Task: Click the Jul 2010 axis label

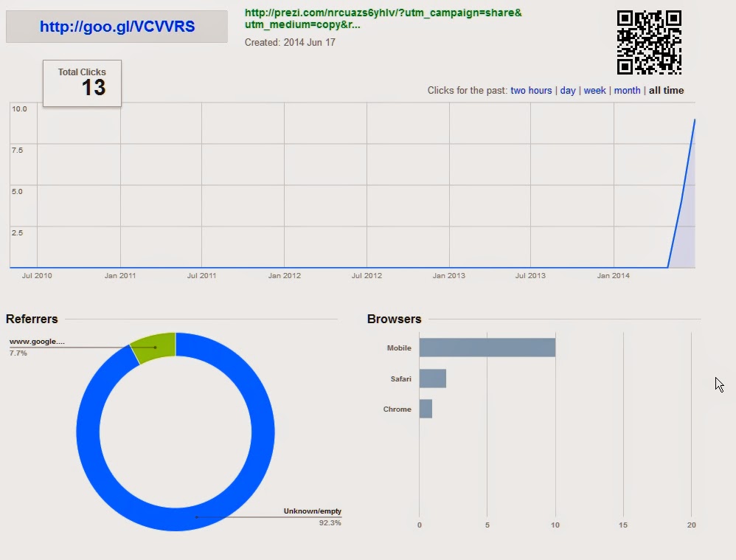Action: [x=37, y=276]
